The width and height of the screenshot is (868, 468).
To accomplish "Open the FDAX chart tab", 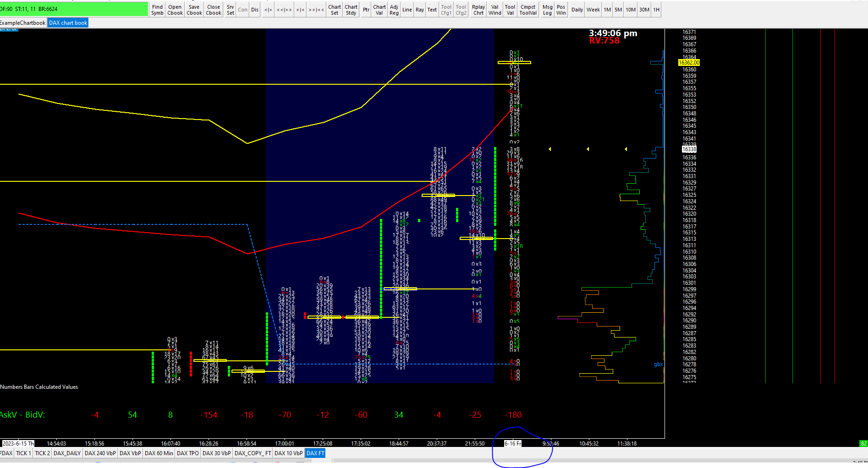I will tap(6, 453).
